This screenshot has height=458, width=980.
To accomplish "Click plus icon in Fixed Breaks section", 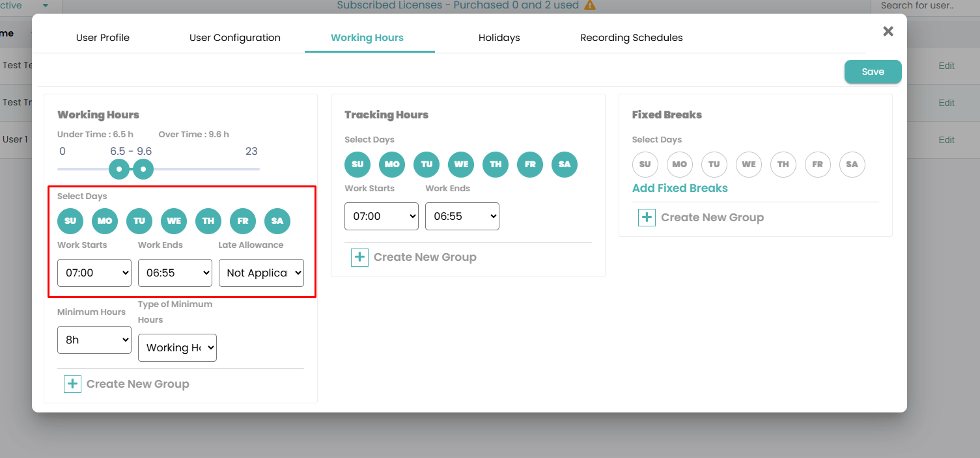I will [x=647, y=217].
